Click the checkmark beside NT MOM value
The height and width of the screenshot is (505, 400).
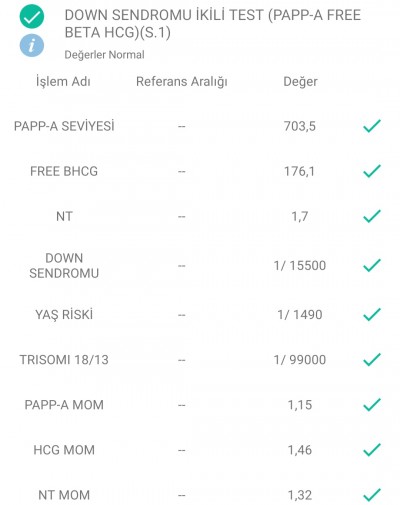pos(372,495)
